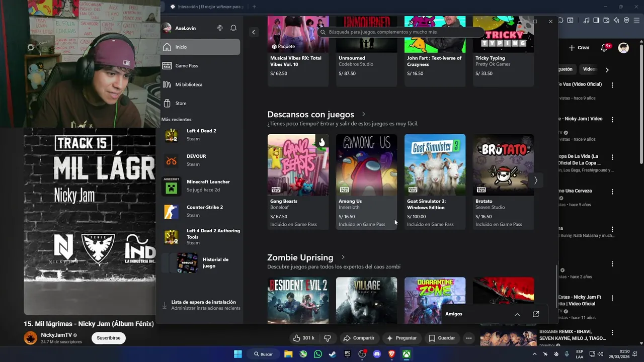The image size is (644, 362).
Task: Open Brave Wallet icon
Action: coord(606,21)
